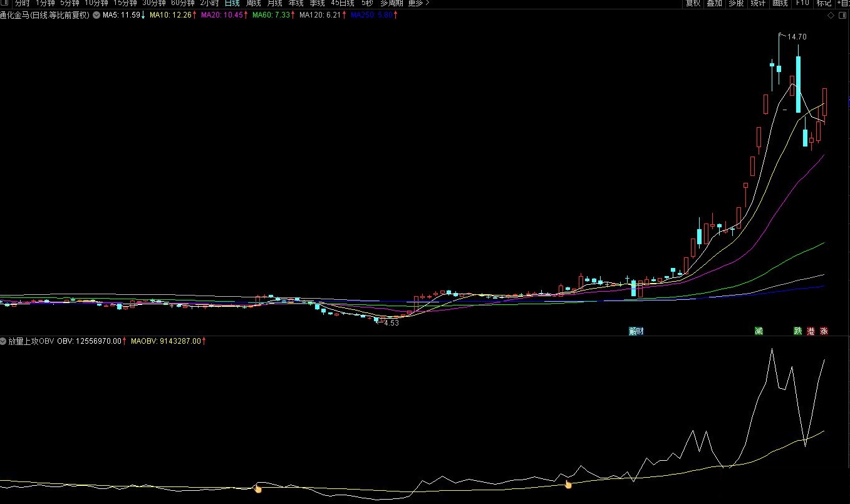Image resolution: width=850 pixels, height=504 pixels.
Task: Select the 10分钟 period tab
Action: point(96,3)
